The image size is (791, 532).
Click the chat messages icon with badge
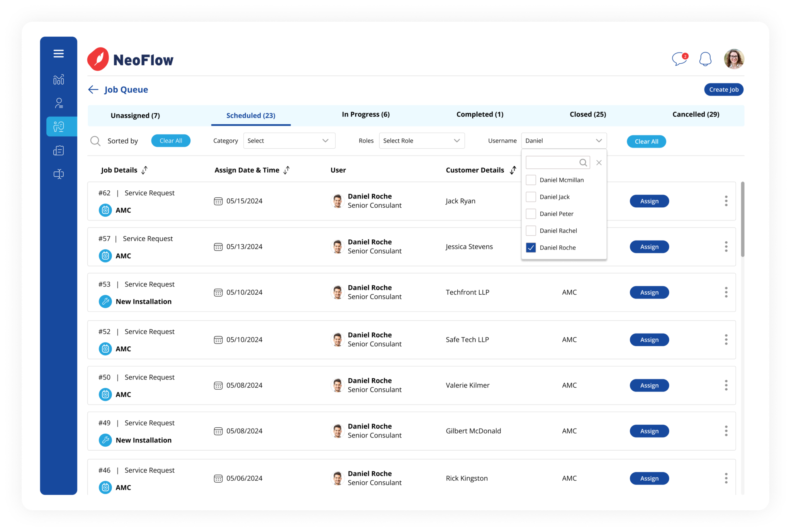click(679, 59)
